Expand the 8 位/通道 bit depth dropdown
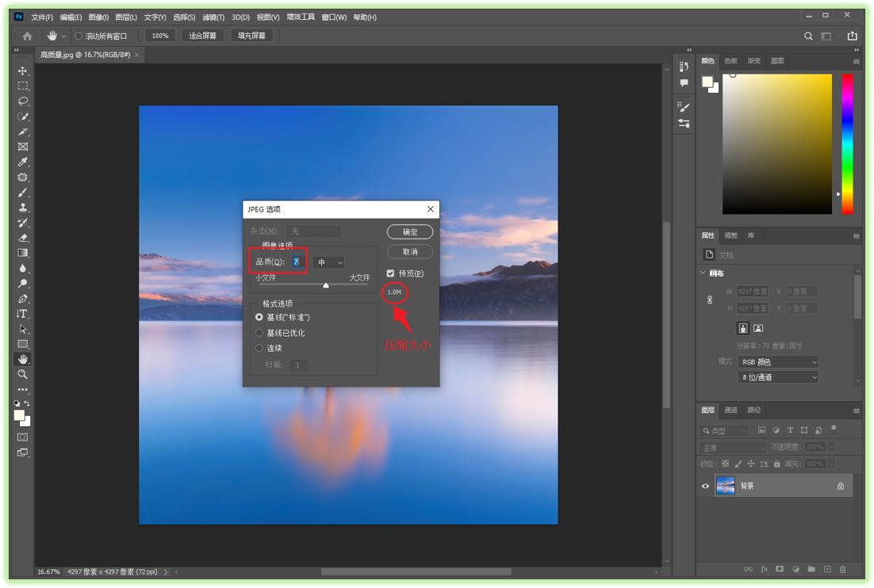This screenshot has width=874, height=588. pos(777,378)
